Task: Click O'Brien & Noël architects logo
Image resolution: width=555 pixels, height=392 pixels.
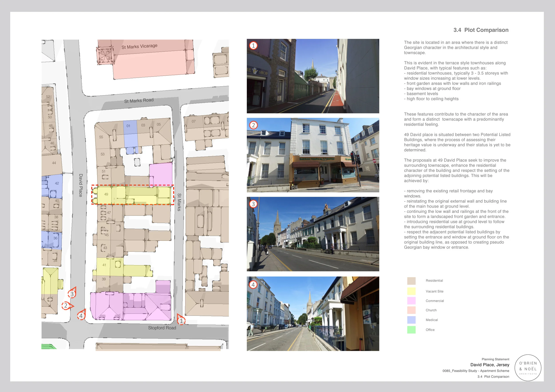Action: coord(528,368)
